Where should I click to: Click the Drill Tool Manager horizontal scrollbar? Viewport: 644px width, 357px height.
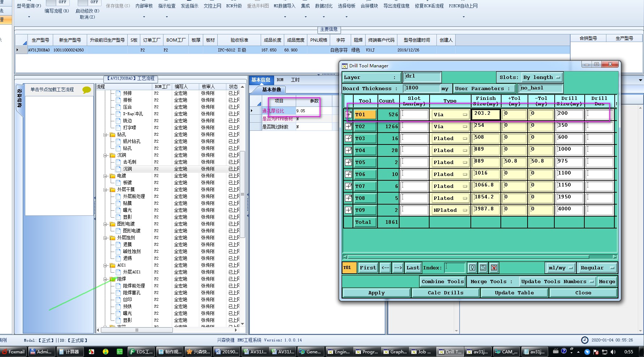(x=480, y=257)
